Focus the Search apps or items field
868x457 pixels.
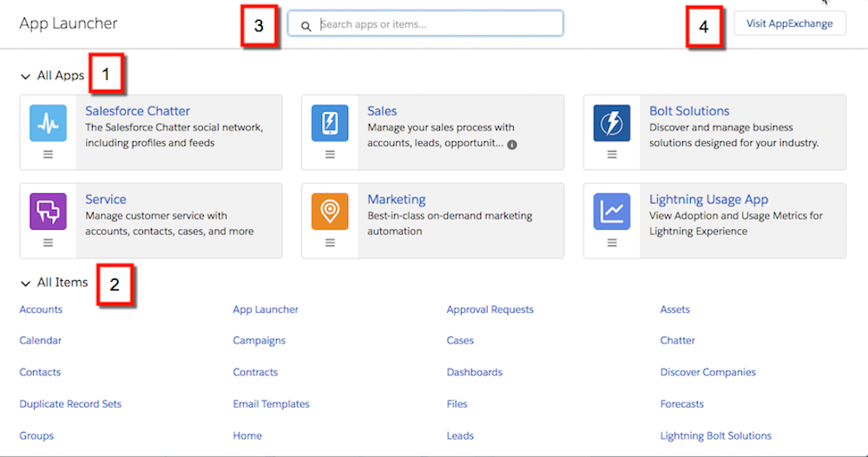[x=425, y=23]
